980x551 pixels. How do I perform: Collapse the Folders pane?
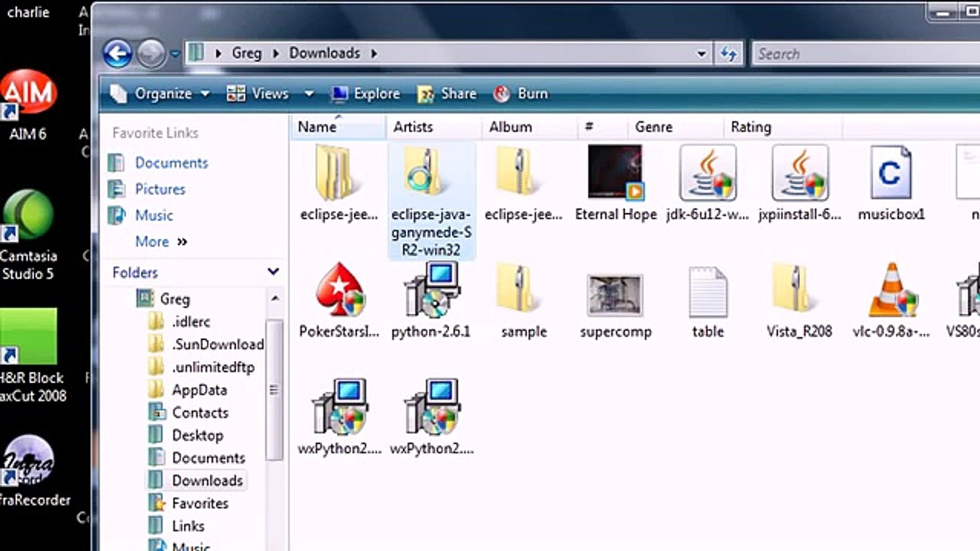pyautogui.click(x=274, y=272)
